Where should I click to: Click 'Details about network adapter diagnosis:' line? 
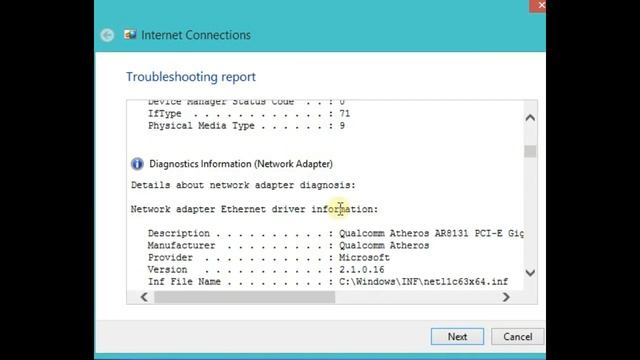tap(243, 185)
